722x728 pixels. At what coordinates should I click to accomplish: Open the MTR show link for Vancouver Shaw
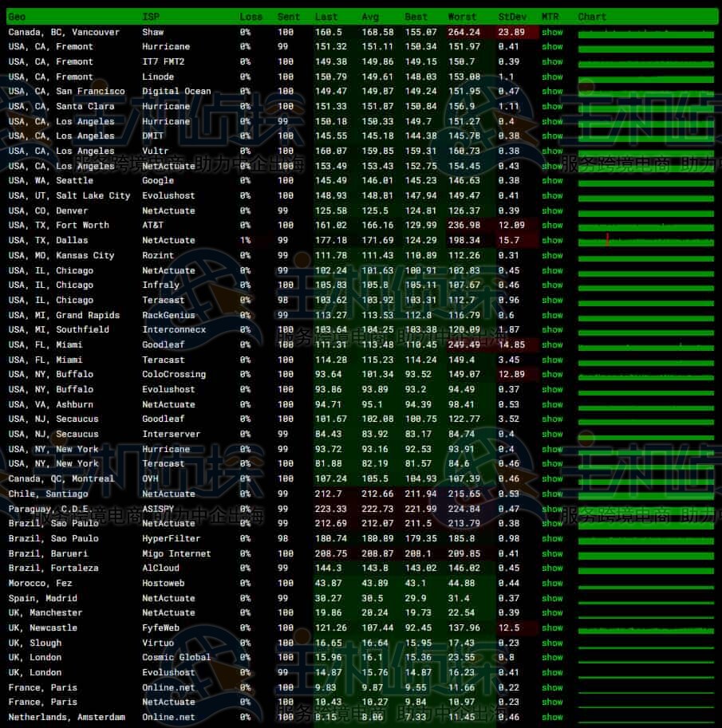click(552, 32)
